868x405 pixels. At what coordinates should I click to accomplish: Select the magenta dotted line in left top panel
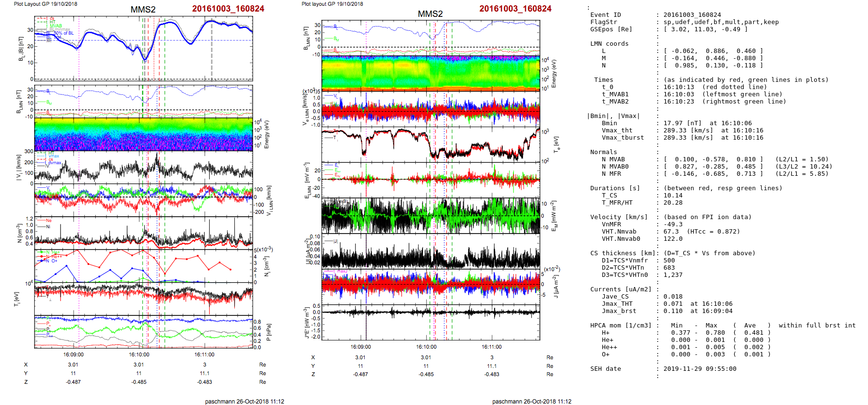pos(79,58)
